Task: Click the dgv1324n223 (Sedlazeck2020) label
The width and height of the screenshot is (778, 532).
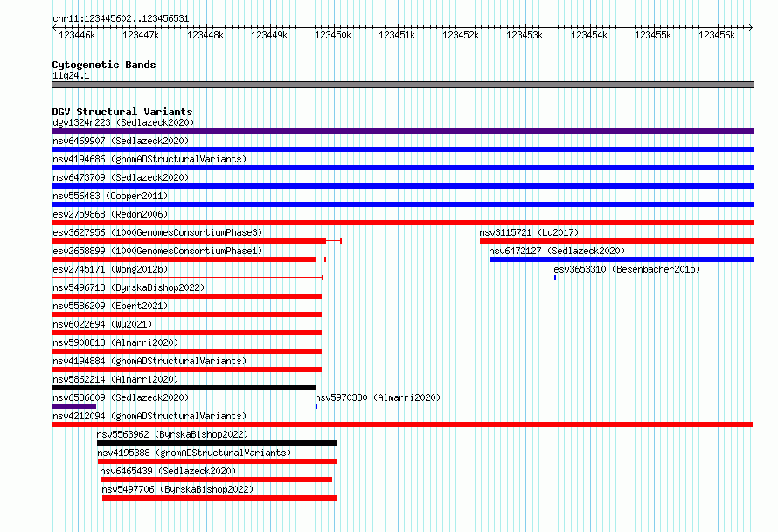Action: click(123, 122)
